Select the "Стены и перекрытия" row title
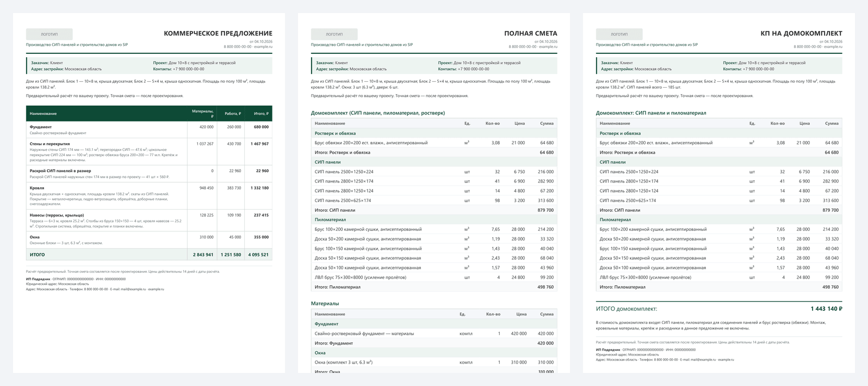The image size is (868, 386). click(x=49, y=144)
